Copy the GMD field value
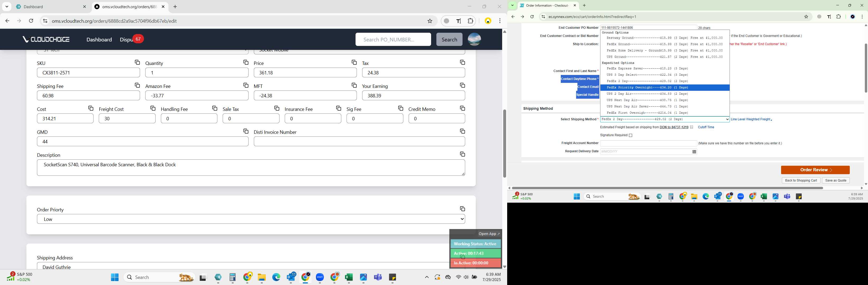The image size is (868, 285). tap(246, 131)
